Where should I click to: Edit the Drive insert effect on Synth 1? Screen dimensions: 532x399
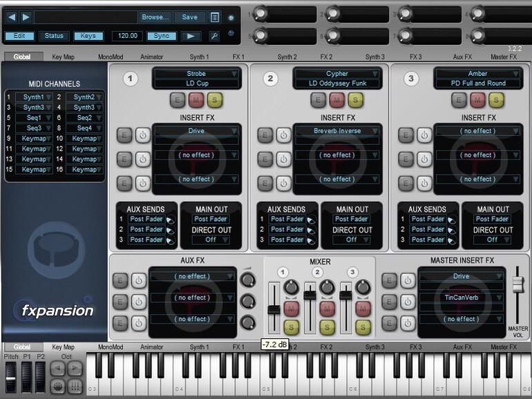[124, 135]
